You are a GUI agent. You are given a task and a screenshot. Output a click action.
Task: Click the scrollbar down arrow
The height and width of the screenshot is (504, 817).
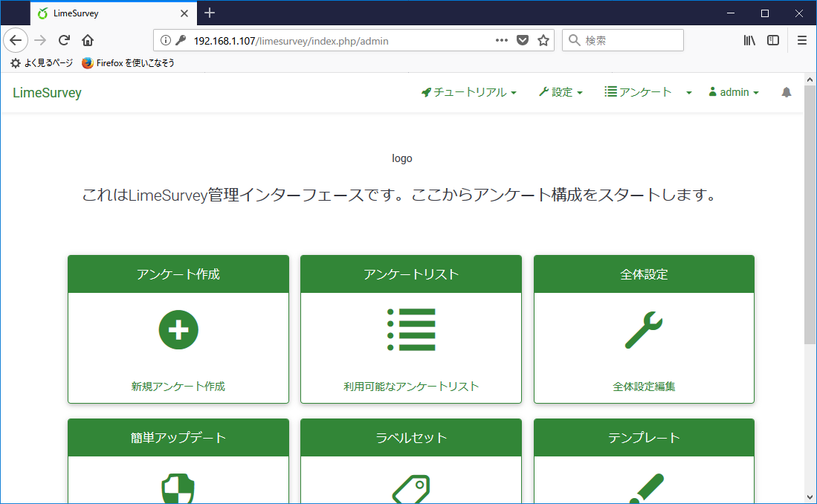point(810,497)
